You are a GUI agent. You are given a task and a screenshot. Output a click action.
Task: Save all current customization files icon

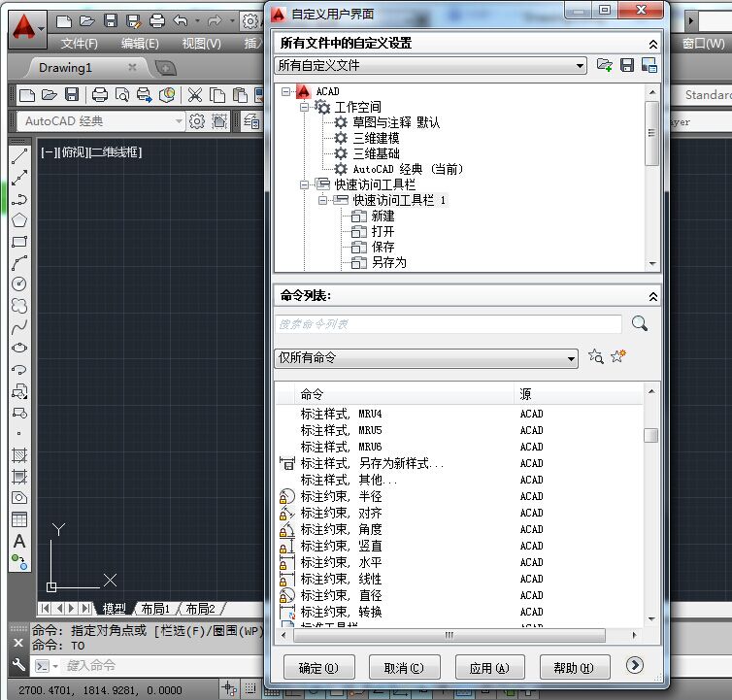627,65
